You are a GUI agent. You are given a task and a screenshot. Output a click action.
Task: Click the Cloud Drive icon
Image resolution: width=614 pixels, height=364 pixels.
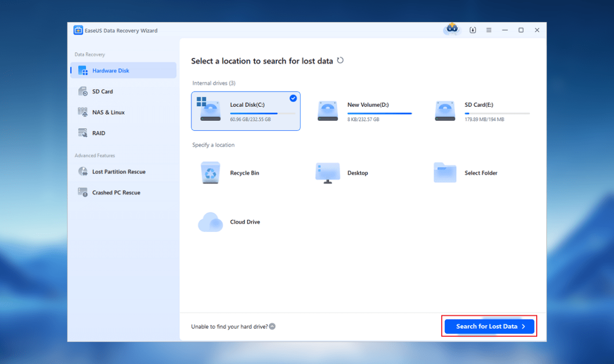[210, 222]
